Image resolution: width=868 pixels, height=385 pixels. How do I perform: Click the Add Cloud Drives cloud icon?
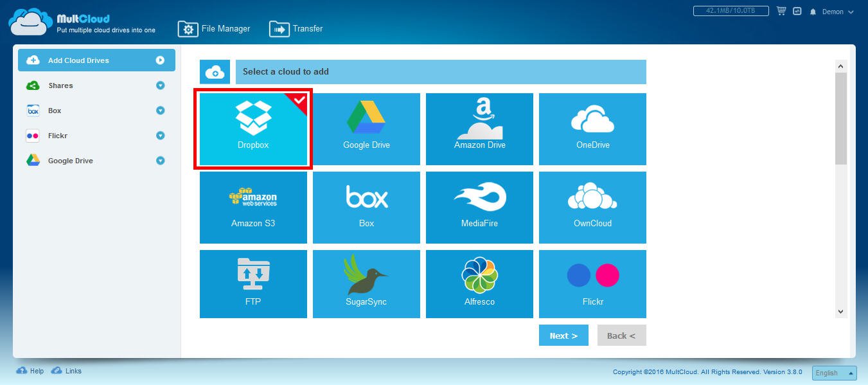pyautogui.click(x=33, y=60)
